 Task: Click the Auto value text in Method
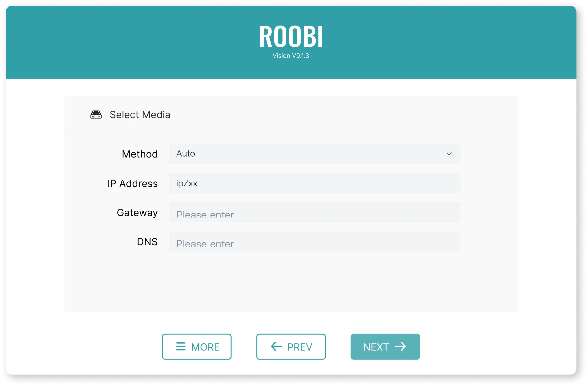[x=186, y=154]
